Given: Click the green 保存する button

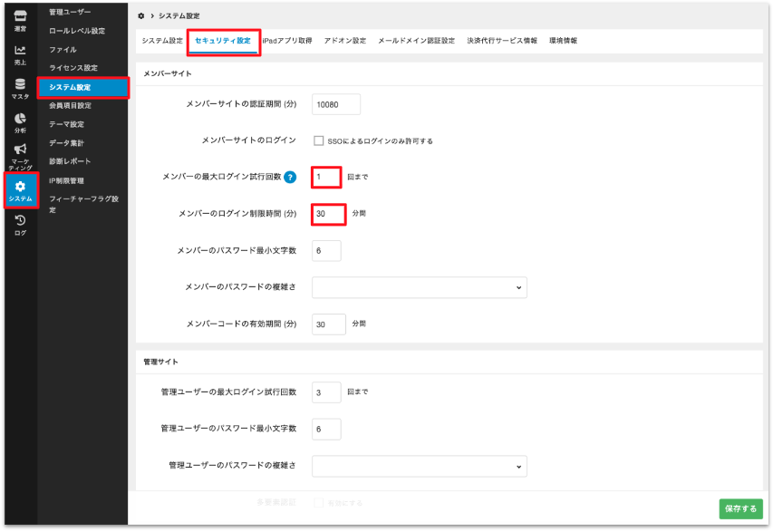Looking at the screenshot, I should tap(740, 508).
